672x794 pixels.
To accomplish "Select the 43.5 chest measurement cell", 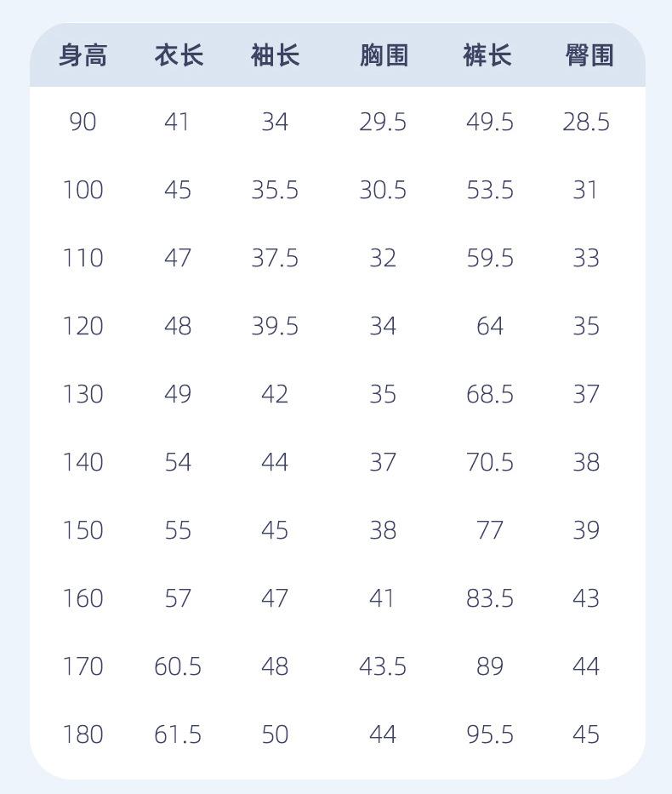I will 383,665.
